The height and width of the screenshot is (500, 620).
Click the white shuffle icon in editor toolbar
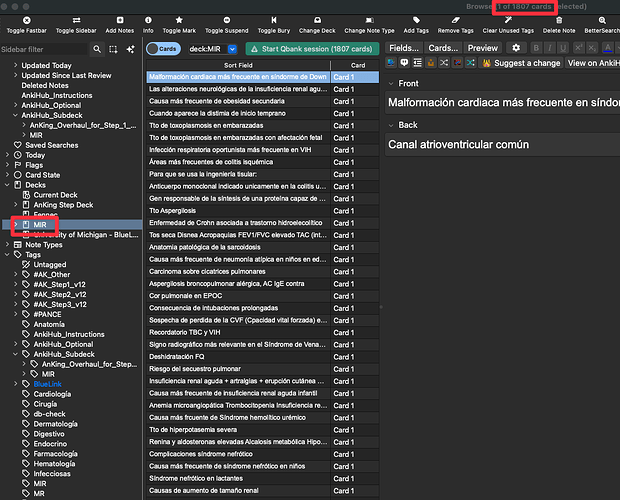(444, 62)
